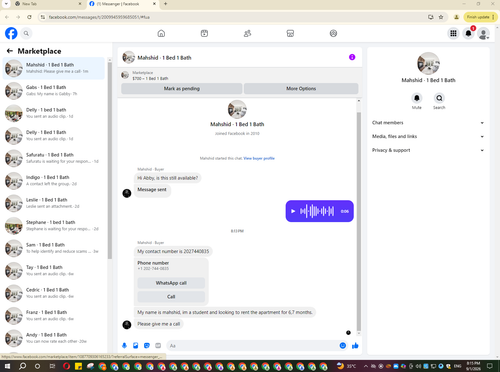Open the Leslie - 1 Bed 1 Bath chat
Screen dimensions: 500x372
[54, 203]
